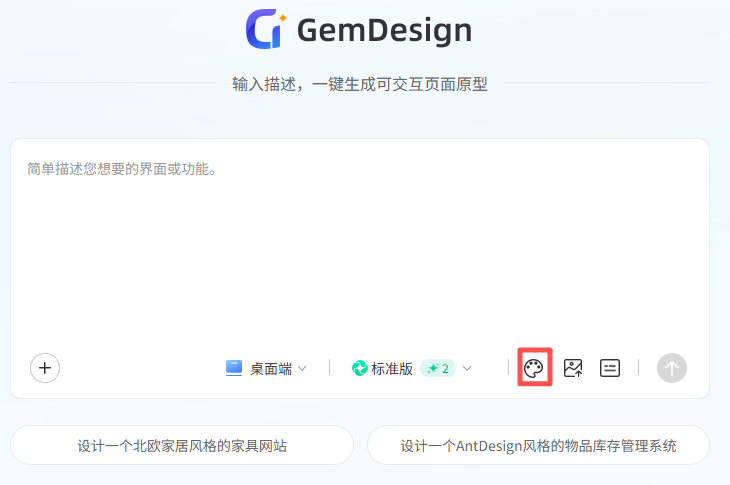
Task: Click the chevron arrow beside 桌面端
Action: [302, 369]
